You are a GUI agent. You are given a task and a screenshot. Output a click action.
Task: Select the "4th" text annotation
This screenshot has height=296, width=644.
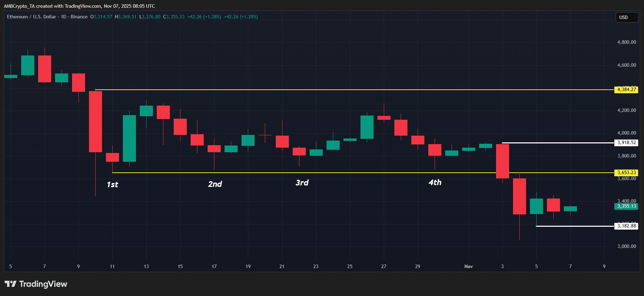click(435, 182)
